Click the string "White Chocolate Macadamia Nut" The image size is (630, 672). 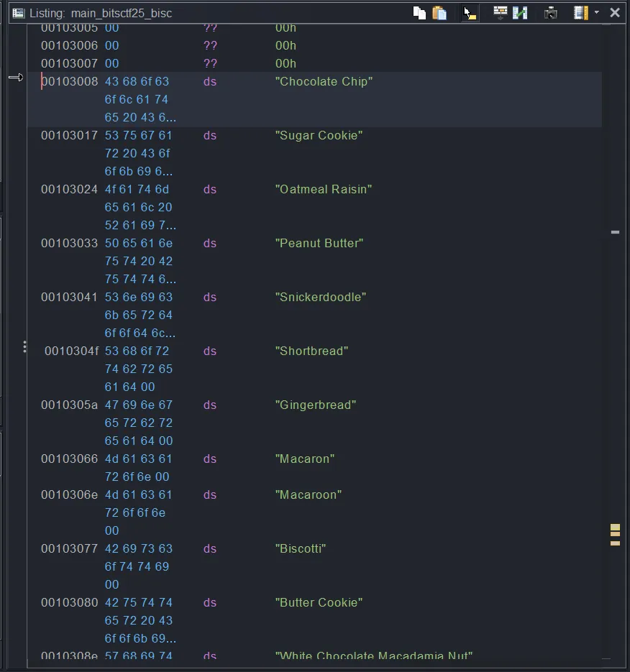coord(374,655)
